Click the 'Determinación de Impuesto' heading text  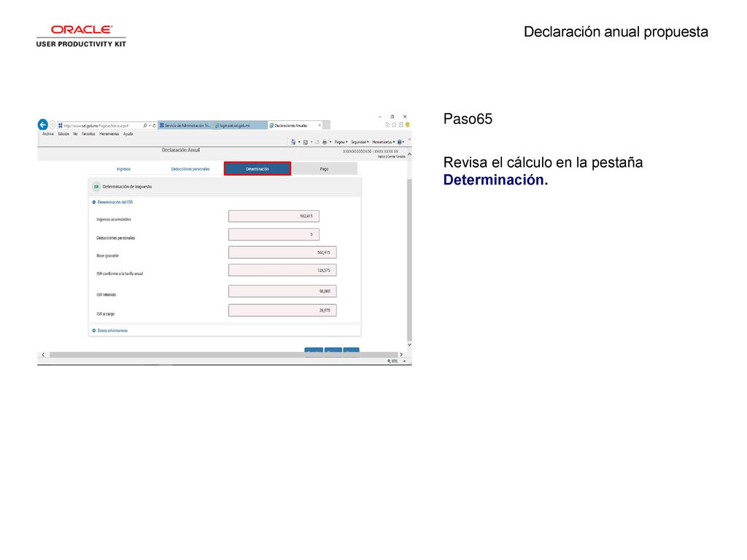pos(127,187)
